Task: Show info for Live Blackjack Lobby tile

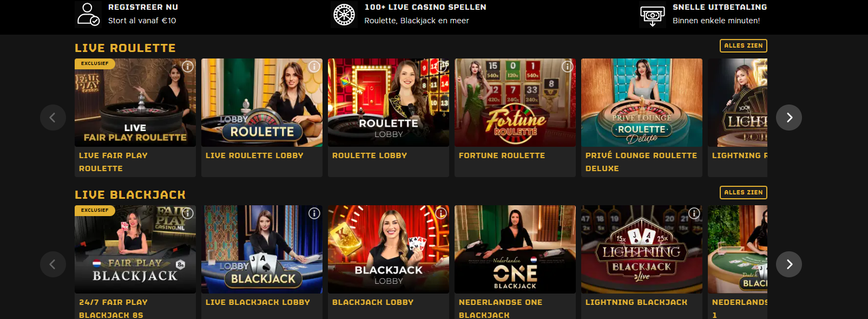Action: 314,213
